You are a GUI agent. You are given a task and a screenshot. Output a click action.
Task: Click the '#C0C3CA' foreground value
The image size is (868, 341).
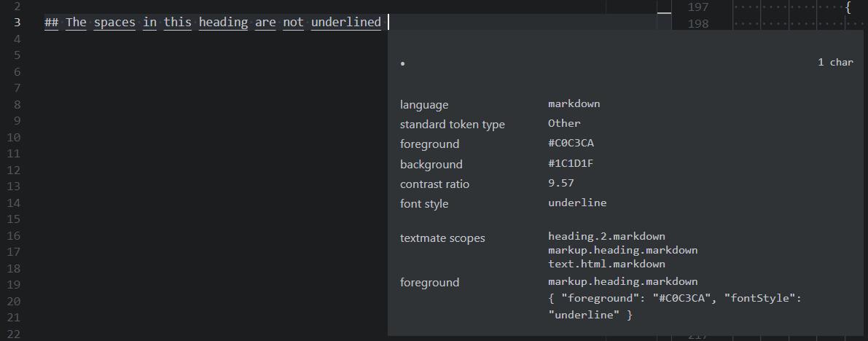571,144
